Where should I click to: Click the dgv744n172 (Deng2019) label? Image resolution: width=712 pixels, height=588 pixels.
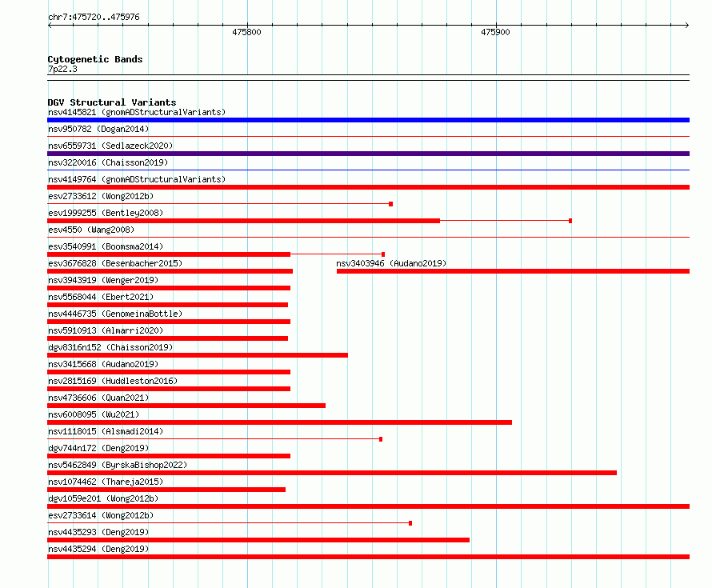98,448
